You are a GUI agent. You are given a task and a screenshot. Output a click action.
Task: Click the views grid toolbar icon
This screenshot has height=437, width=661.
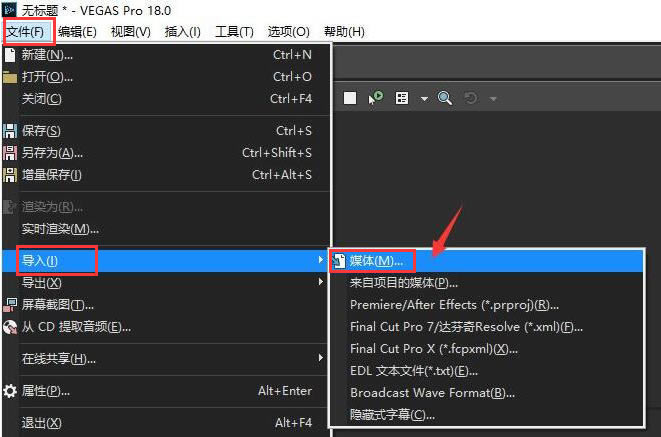pos(402,98)
